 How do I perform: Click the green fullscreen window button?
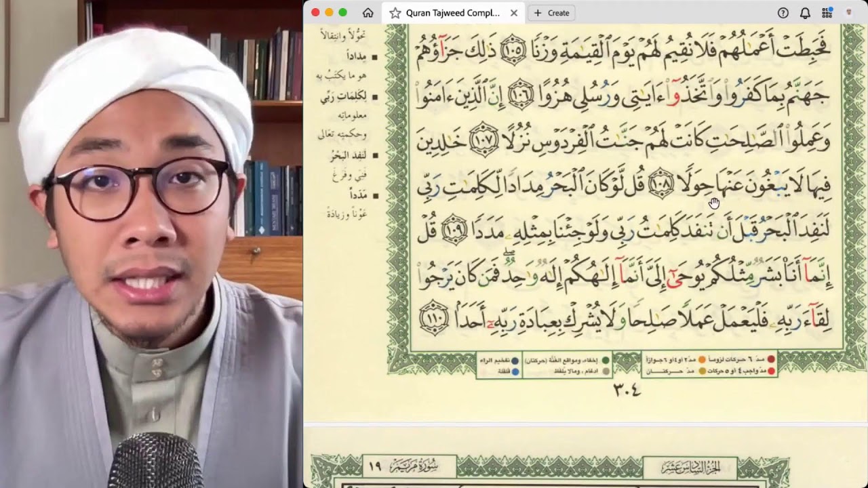coord(342,12)
